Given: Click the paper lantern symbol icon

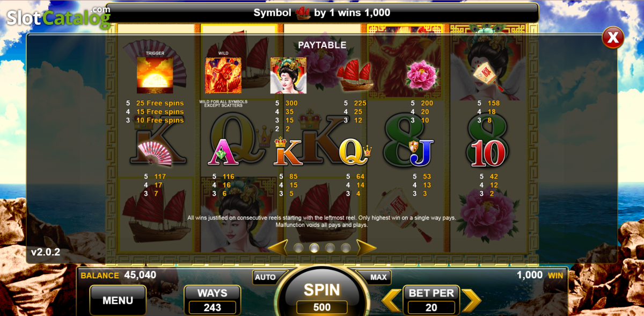Looking at the screenshot, I should click(x=489, y=75).
